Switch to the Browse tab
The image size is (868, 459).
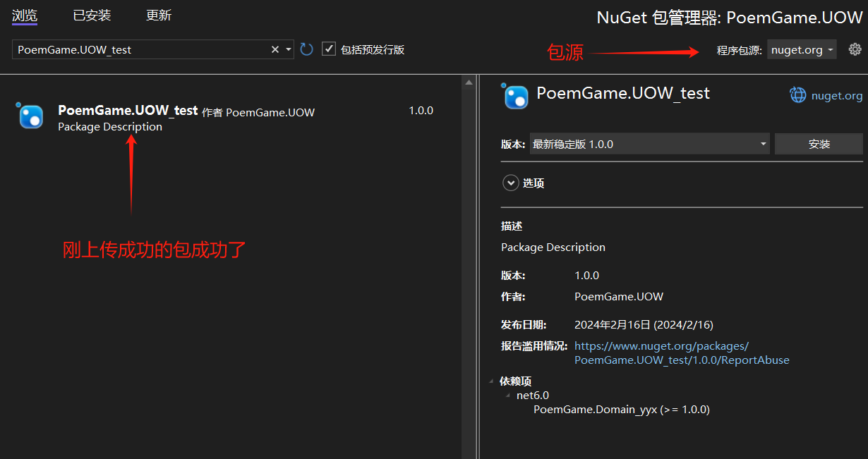(x=25, y=16)
